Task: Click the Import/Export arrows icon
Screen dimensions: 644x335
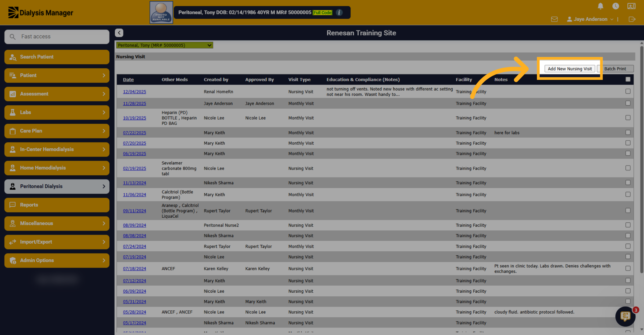Action: pyautogui.click(x=13, y=242)
